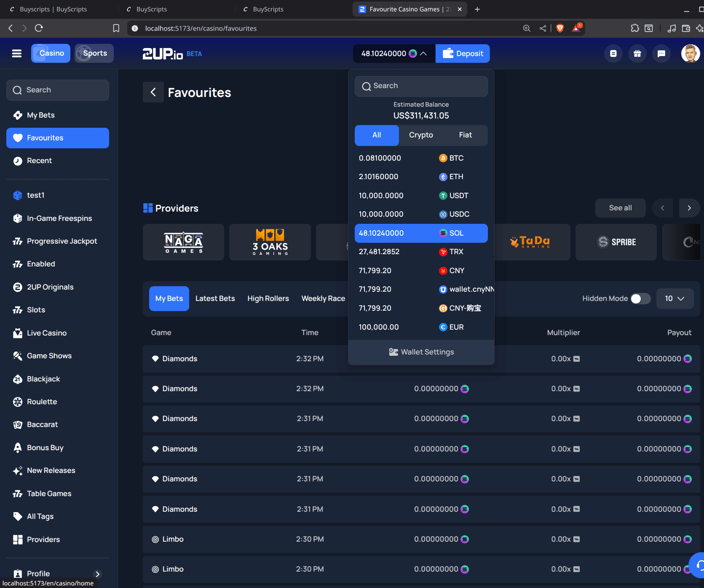Click the Brave Shields icon
This screenshot has height=588, width=704.
(560, 28)
